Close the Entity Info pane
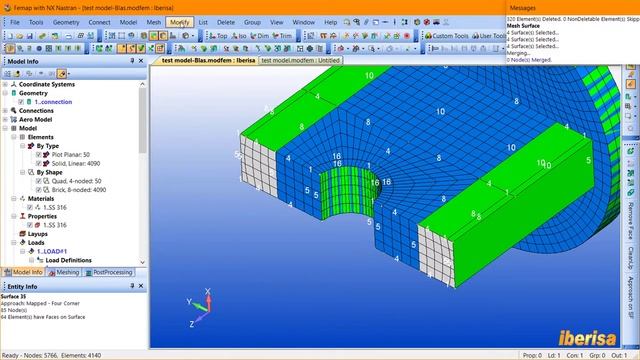 coord(141,286)
